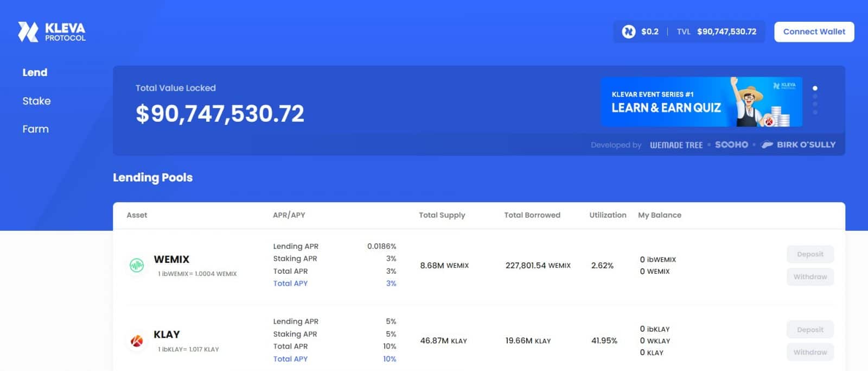Select the third banner carousel dot
The width and height of the screenshot is (868, 371).
coord(815,104)
